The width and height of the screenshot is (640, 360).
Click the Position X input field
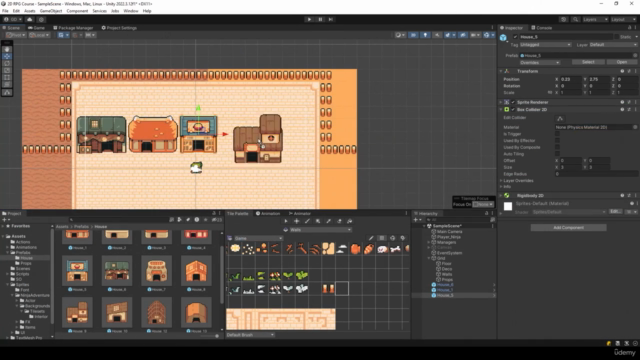pyautogui.click(x=571, y=79)
